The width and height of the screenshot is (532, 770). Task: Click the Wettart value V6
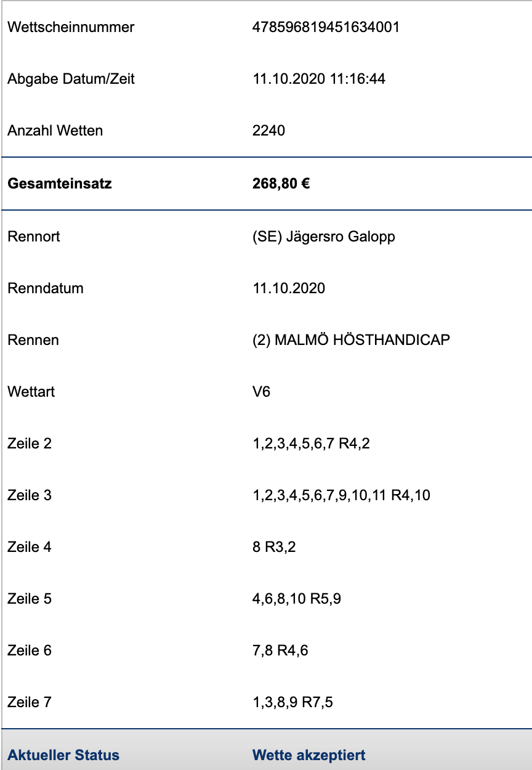[261, 392]
